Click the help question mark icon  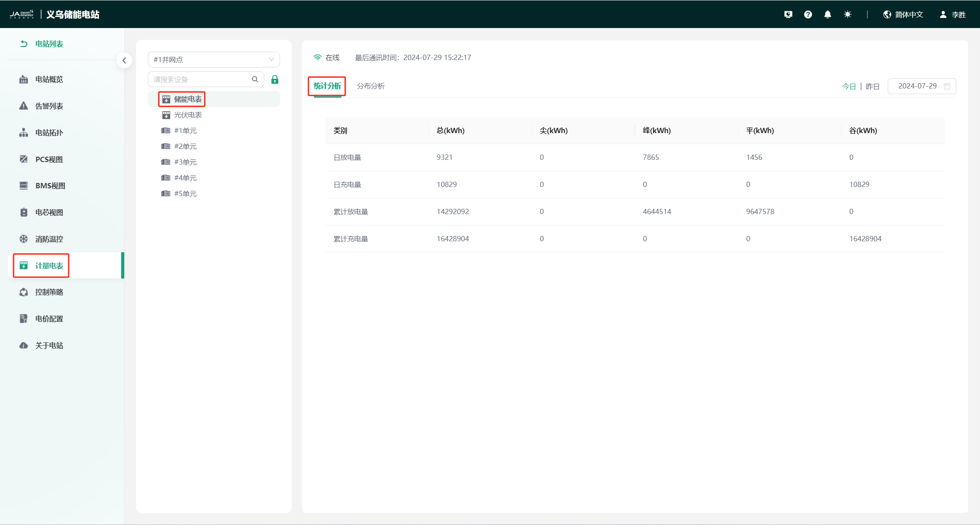click(808, 14)
